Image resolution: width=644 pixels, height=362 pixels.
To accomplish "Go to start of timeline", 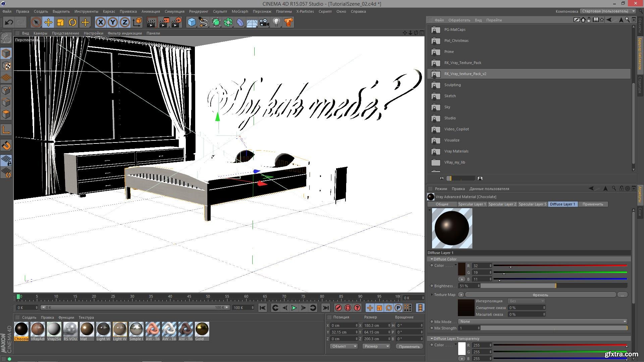I will click(263, 308).
